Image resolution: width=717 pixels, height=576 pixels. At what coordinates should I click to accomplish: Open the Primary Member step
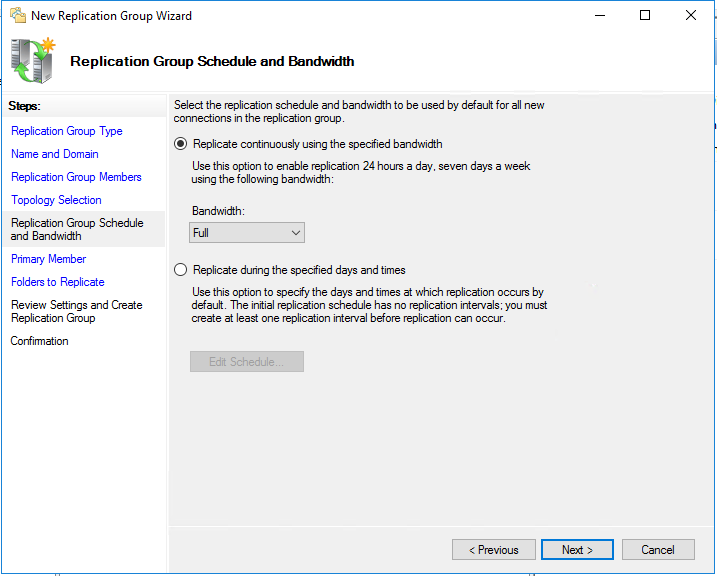[48, 259]
